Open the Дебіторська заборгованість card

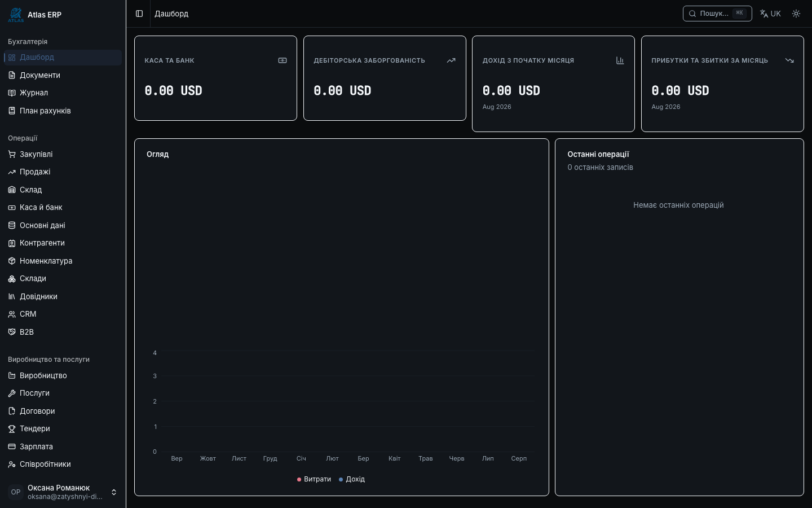pos(385,78)
